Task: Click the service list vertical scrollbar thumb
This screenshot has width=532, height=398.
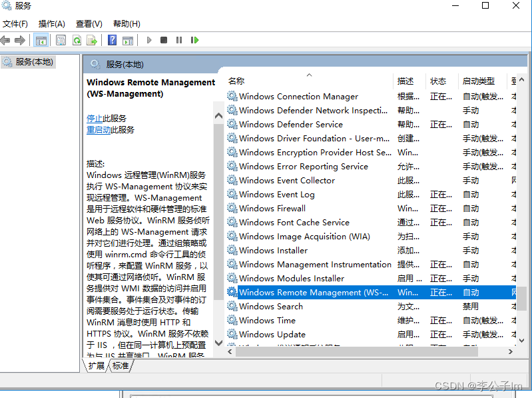Action: [522, 299]
